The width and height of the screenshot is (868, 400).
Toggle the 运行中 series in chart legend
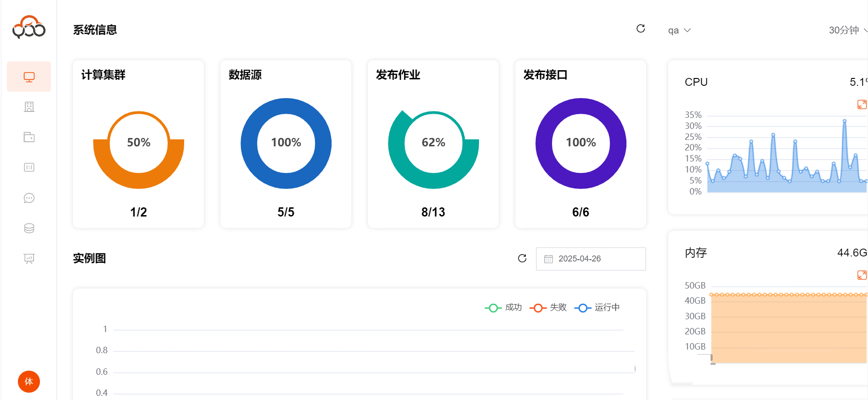pos(597,307)
